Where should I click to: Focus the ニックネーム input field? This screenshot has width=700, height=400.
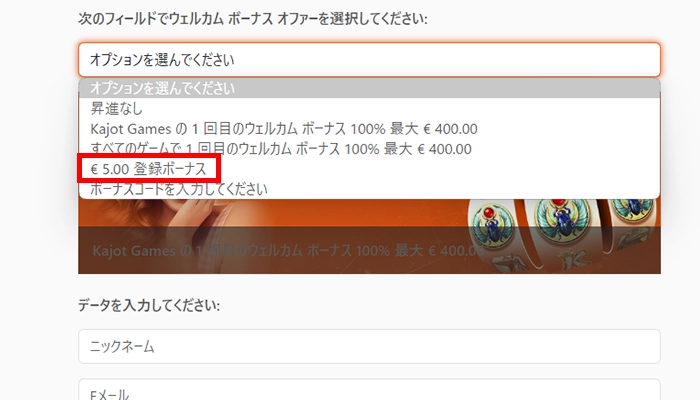(369, 346)
